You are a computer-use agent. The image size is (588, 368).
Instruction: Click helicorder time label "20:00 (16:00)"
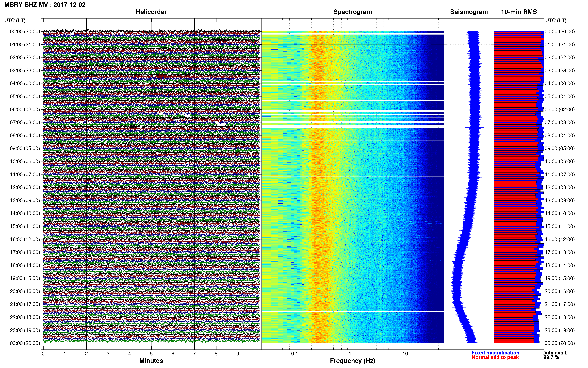pyautogui.click(x=25, y=291)
